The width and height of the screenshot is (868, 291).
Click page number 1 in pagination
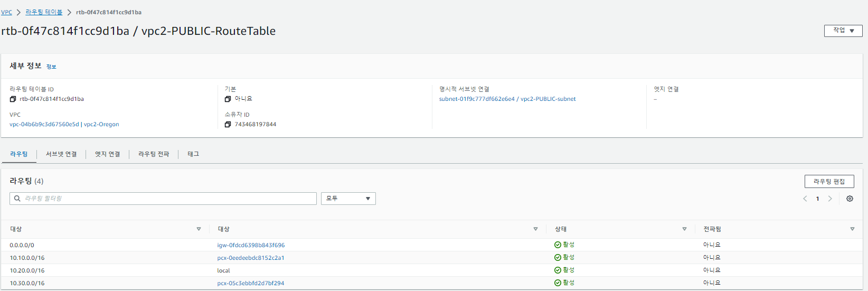(x=817, y=199)
